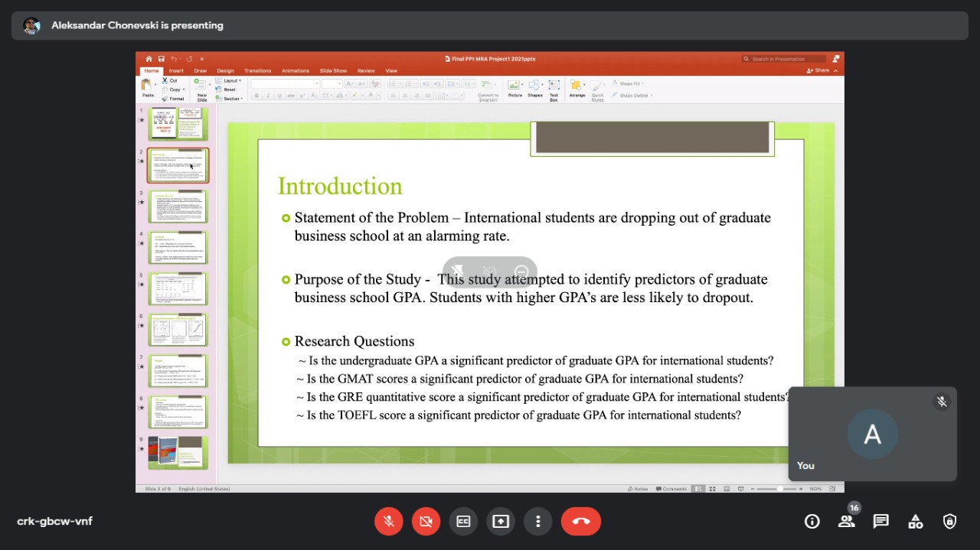The image size is (980, 550).
Task: Open Meet host controls shield
Action: coord(949,522)
